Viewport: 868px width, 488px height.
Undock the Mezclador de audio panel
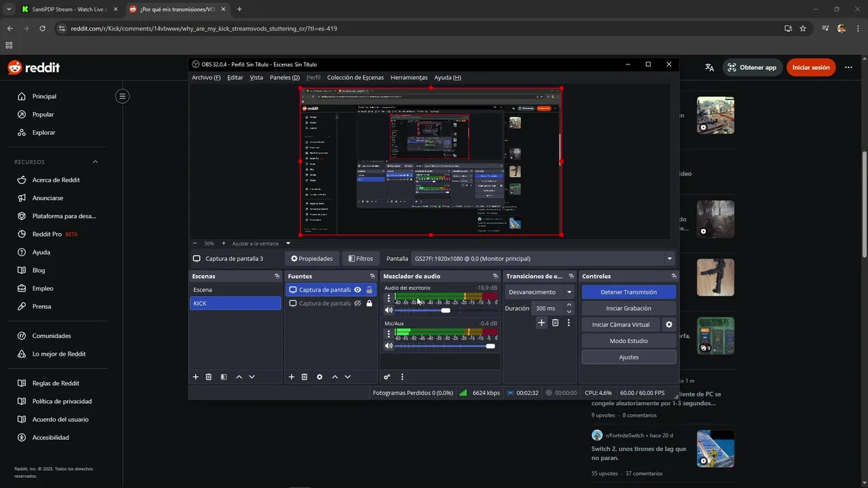495,276
